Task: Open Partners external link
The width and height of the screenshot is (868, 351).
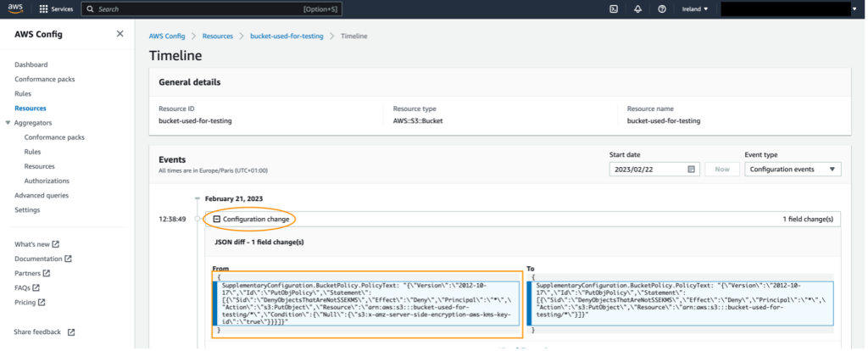Action: [32, 273]
